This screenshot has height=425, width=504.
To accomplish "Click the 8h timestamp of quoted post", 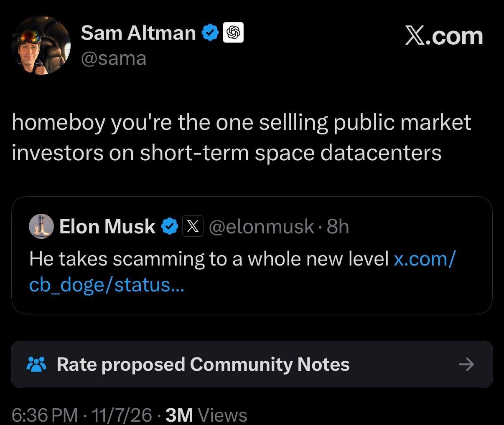I will click(x=338, y=227).
